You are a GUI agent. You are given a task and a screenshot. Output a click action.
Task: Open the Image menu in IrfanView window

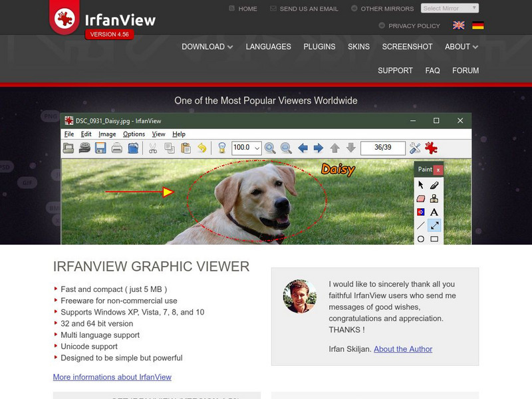pos(107,134)
